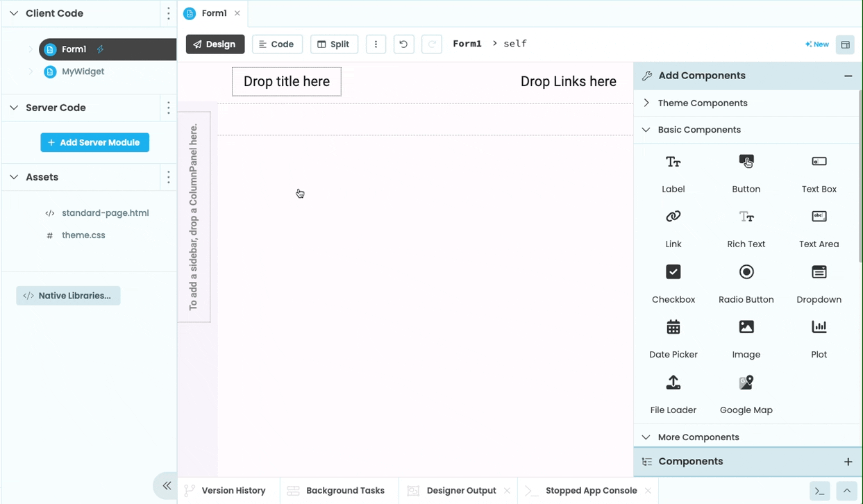Viewport: 863px width, 504px height.
Task: Open Native Libraries
Action: 68,295
